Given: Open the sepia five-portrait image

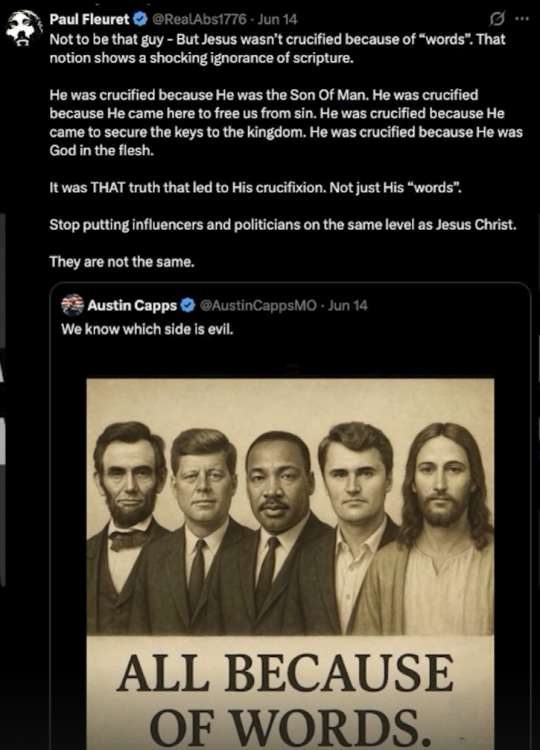Looking at the screenshot, I should (x=290, y=564).
